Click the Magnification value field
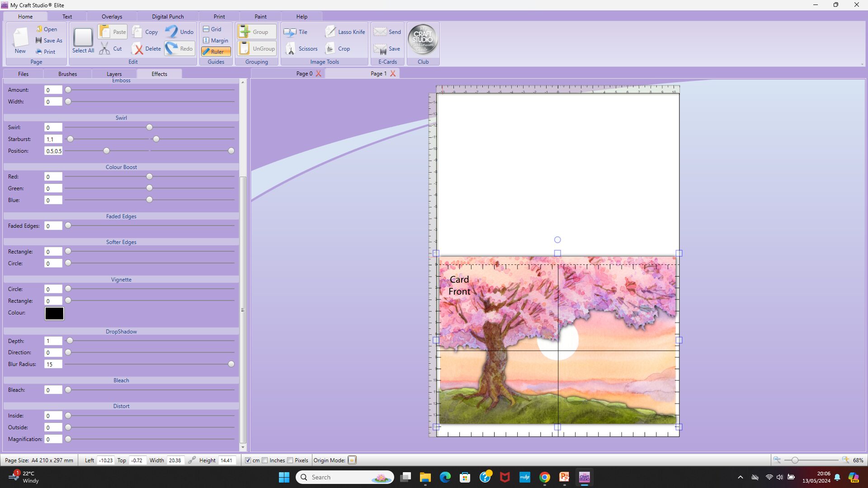Image resolution: width=868 pixels, height=488 pixels. click(53, 439)
